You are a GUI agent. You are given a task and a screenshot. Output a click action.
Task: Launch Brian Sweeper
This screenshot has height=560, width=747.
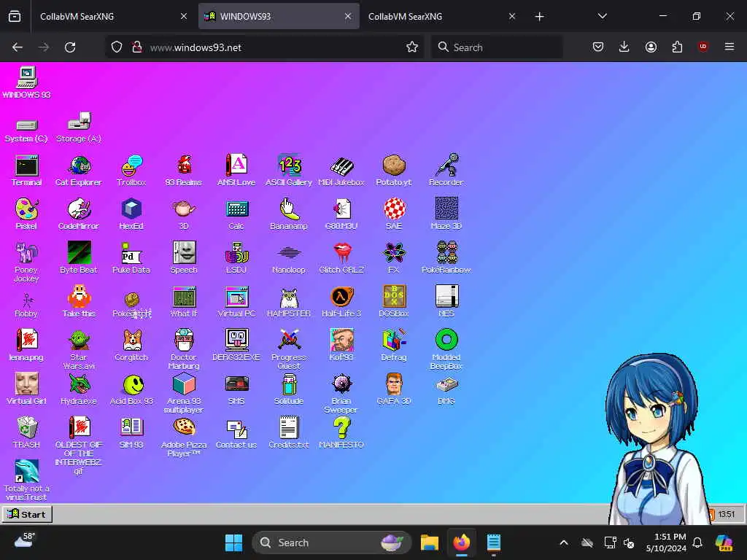pos(341,393)
